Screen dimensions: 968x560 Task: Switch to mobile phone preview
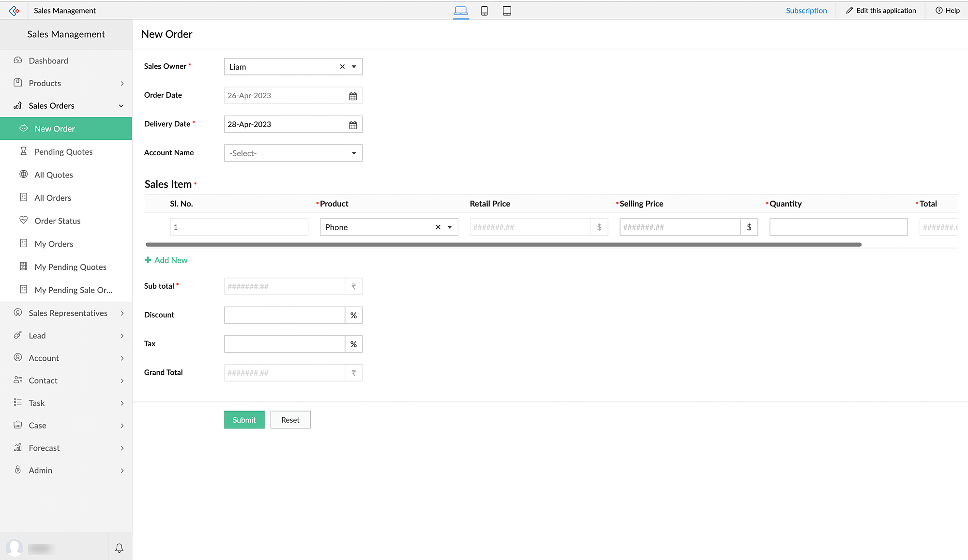(x=484, y=11)
